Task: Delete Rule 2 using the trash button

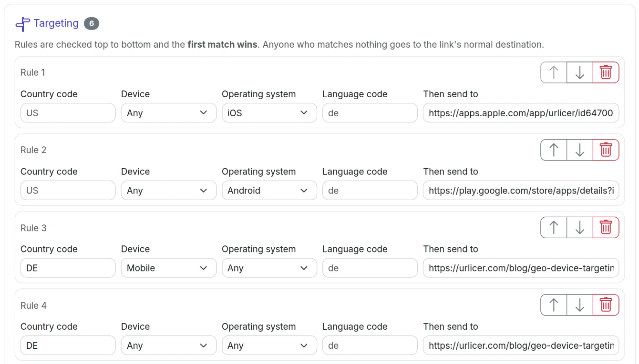Action: tap(606, 150)
